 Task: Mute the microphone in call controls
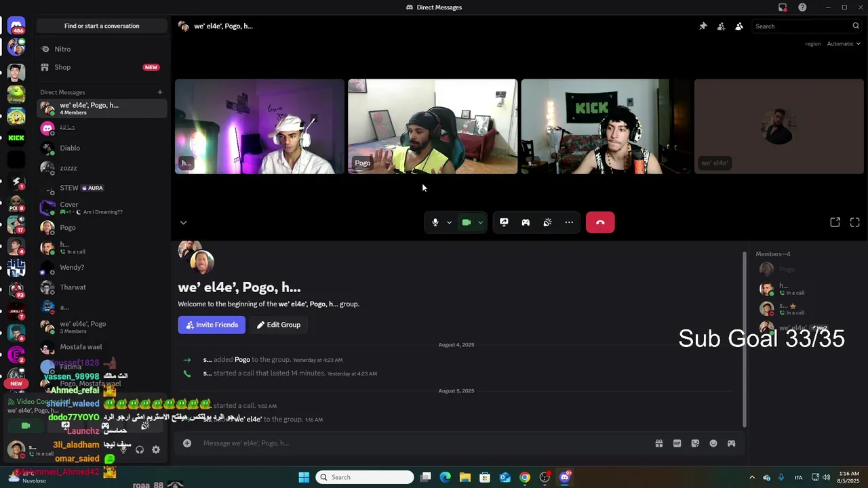[435, 222]
